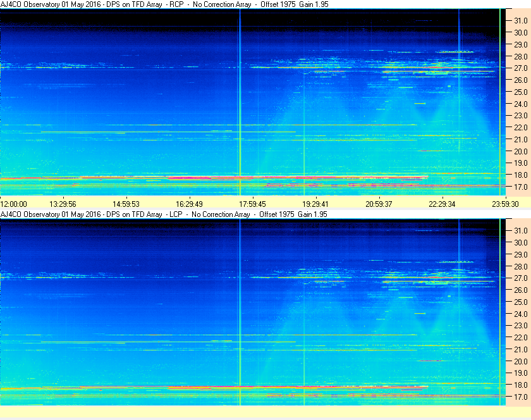Pick the 31.0 frequency label in LCP panel

521,230
